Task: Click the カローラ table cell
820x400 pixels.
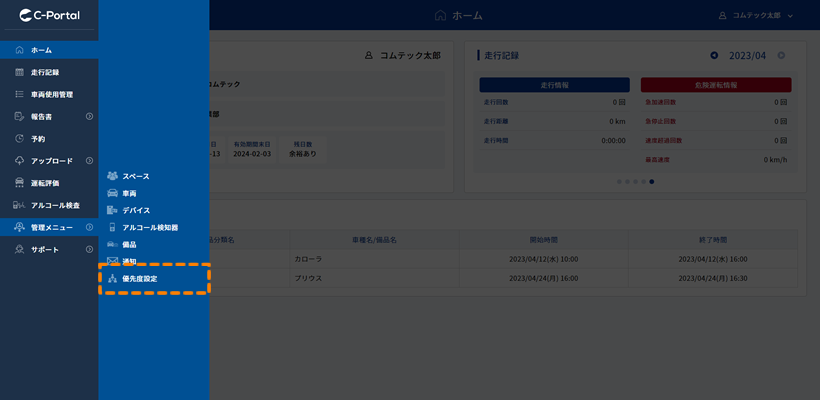Action: click(x=374, y=259)
